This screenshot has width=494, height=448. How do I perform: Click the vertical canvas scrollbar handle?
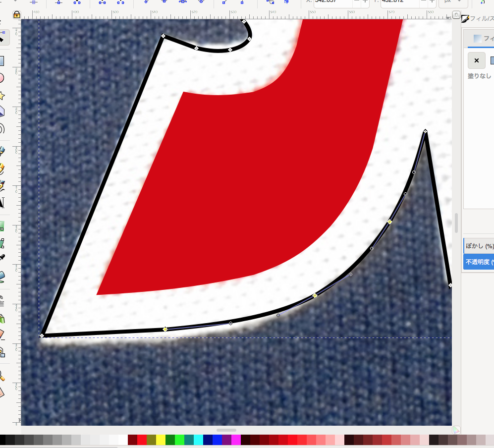point(456,223)
